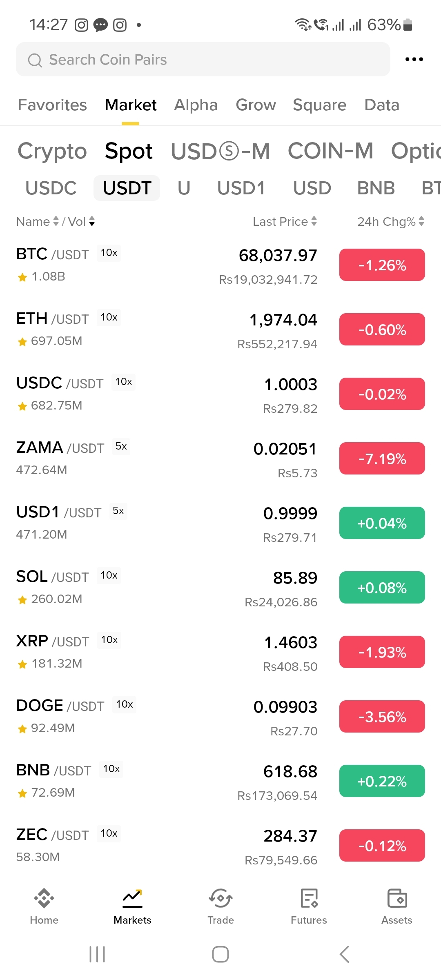Open the Assets wallet icon
The height and width of the screenshot is (980, 441).
pos(397,899)
